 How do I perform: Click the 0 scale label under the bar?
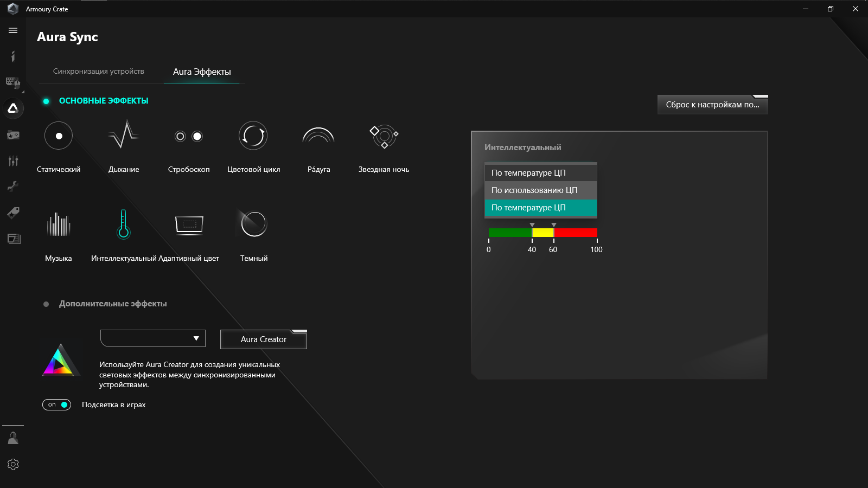489,249
